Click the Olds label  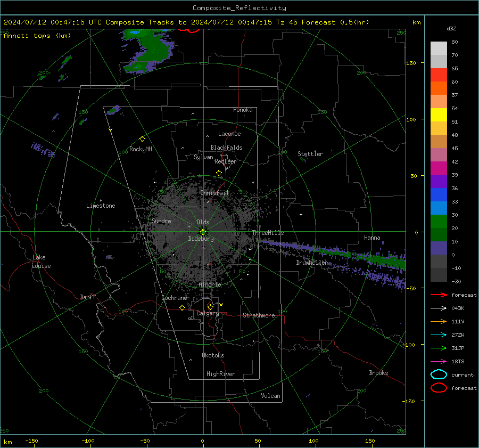203,222
